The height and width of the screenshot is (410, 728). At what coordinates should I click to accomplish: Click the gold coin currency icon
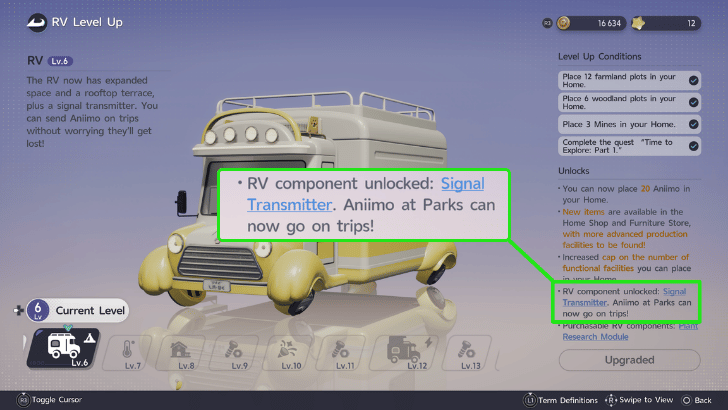coord(564,23)
